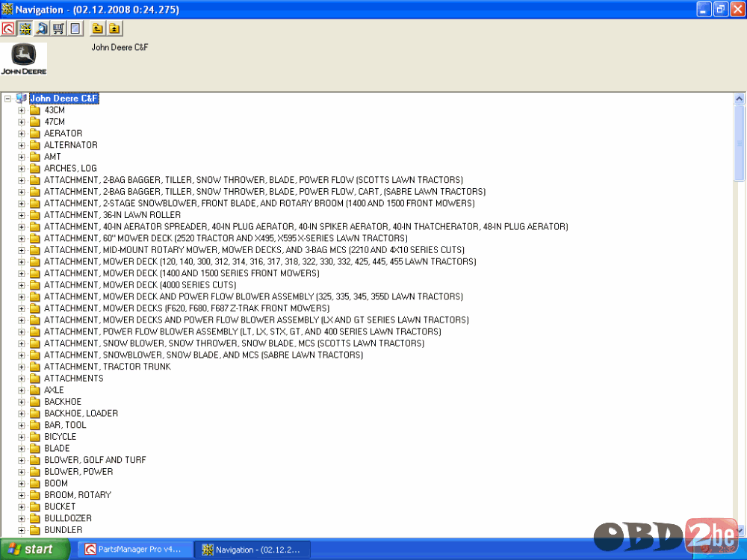
Task: Select mower deck (120, 140, 300...) lawn tractors row
Action: (x=260, y=262)
